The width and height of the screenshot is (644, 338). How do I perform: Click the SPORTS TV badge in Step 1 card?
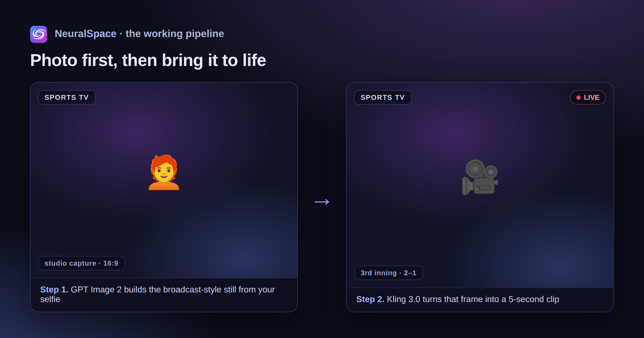[67, 98]
